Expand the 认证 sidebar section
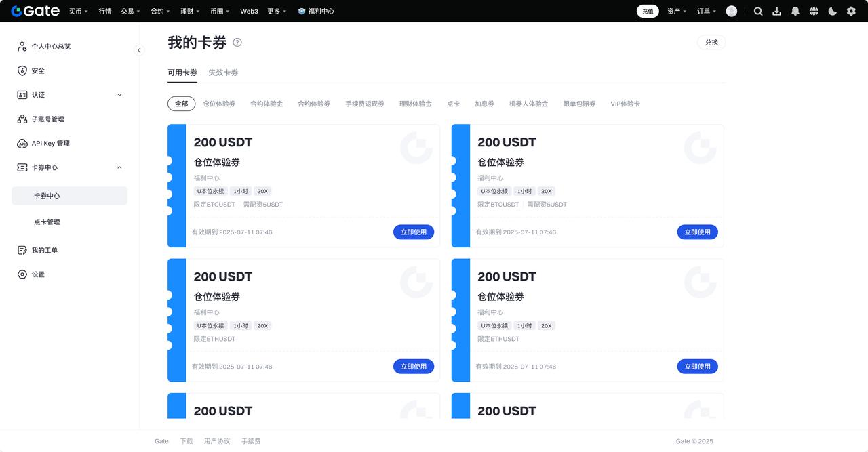The image size is (868, 452). tap(119, 95)
